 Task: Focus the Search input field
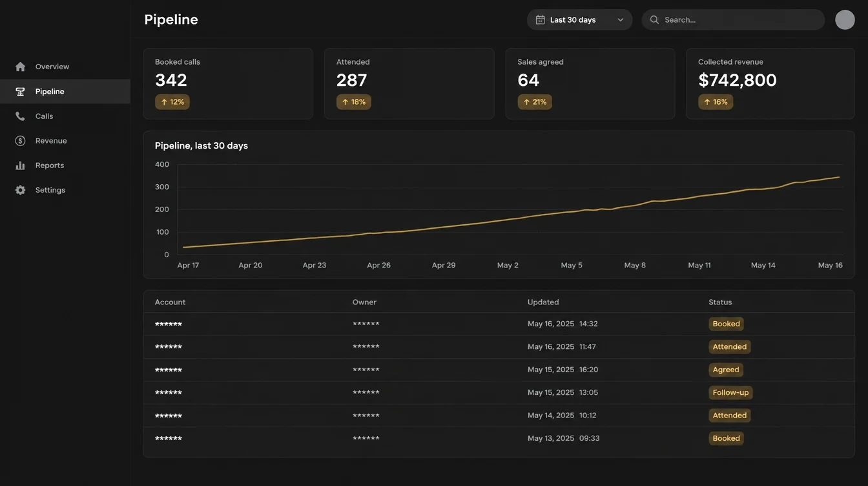pos(733,20)
